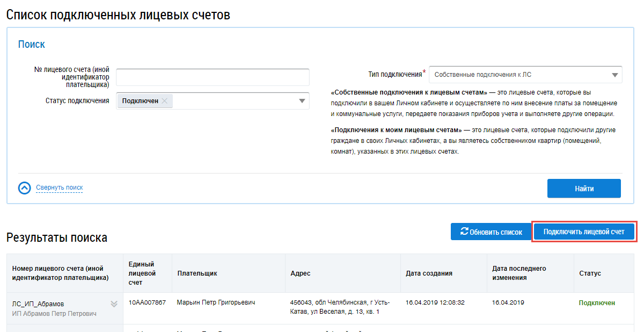
Task: Click the green "Подключен" status in the row
Action: [597, 303]
